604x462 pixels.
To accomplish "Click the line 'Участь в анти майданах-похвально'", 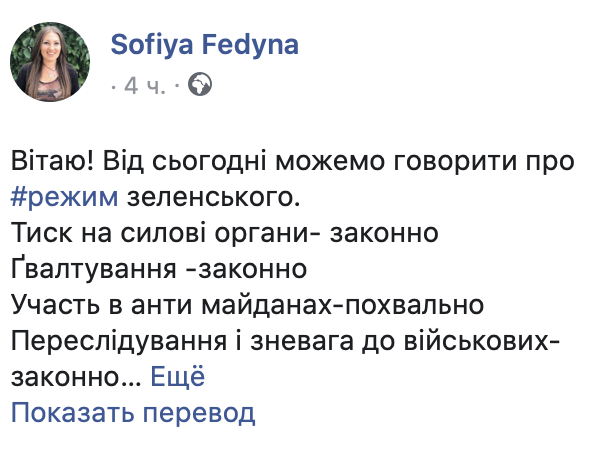I will [x=247, y=305].
